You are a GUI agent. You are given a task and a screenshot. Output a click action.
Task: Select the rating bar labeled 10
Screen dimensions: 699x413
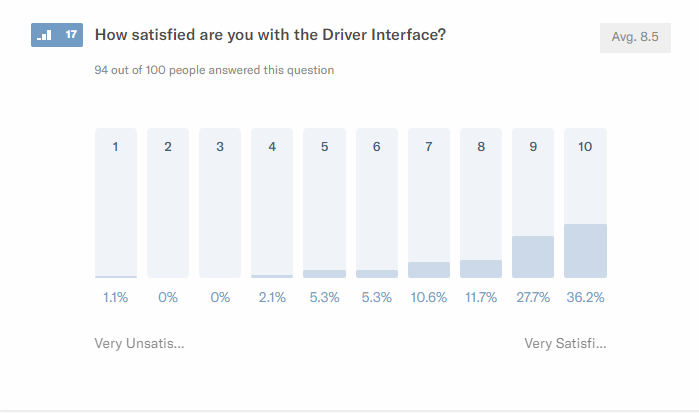click(x=585, y=203)
